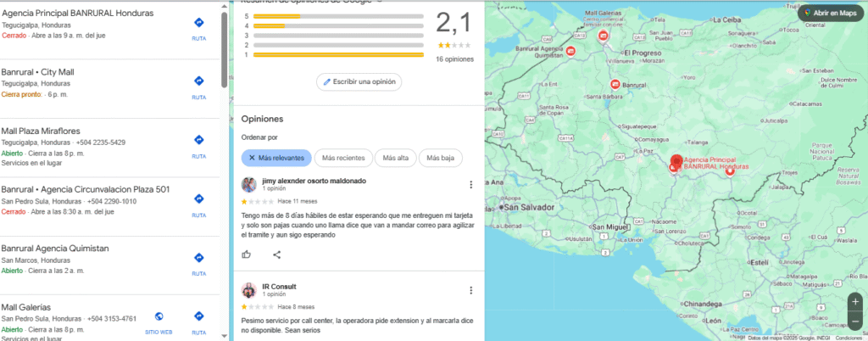Click route icon for Agencia Principal BANRURAL Honduras

(x=198, y=23)
